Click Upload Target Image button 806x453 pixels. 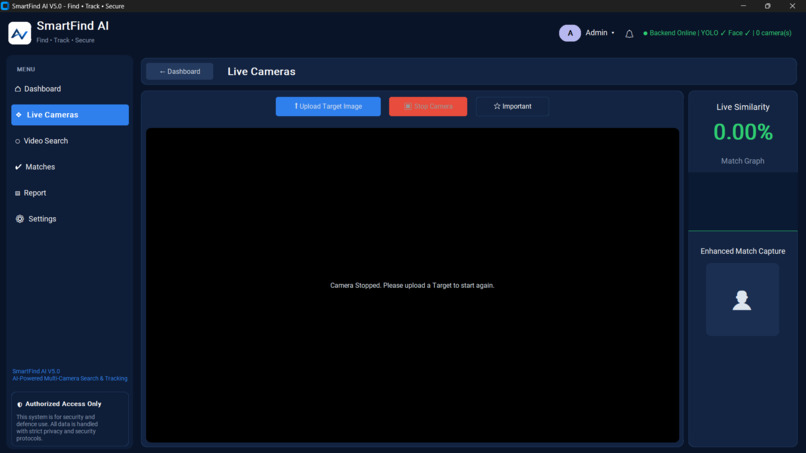(x=328, y=106)
